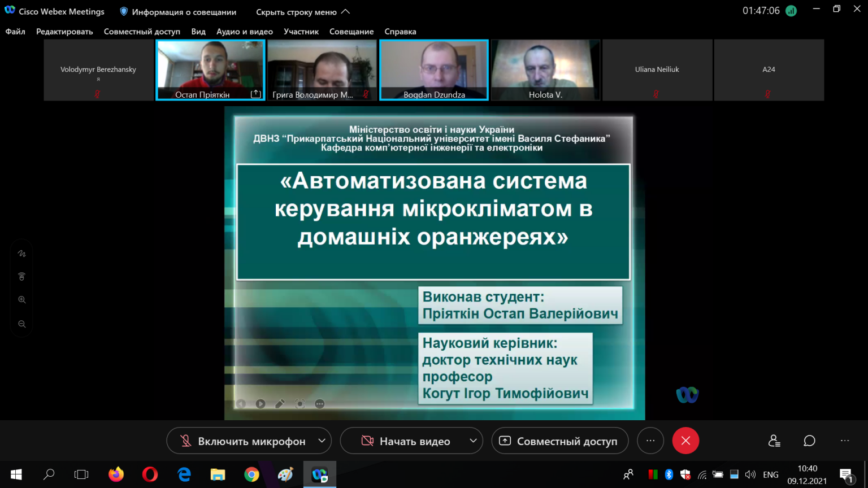
Task: Open the participants panel icon
Action: (x=774, y=441)
